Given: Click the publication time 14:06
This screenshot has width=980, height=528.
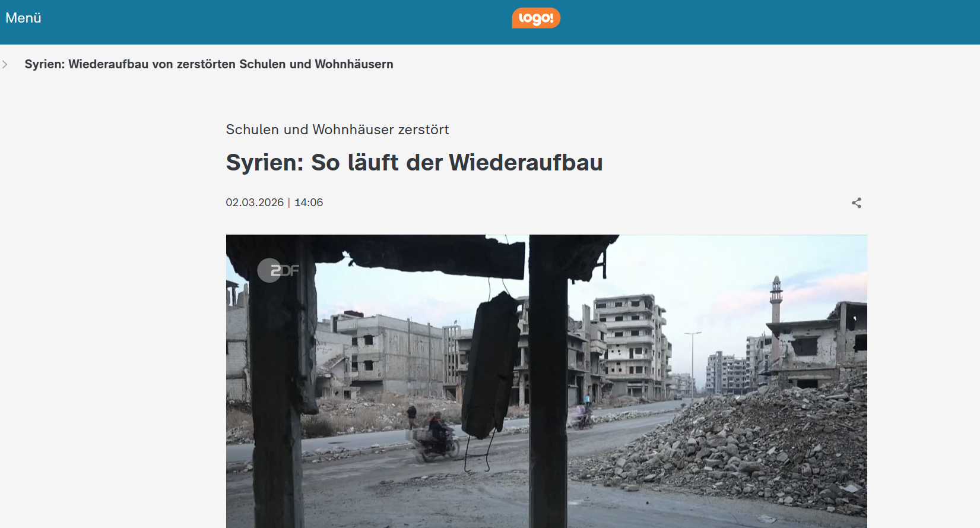Looking at the screenshot, I should point(309,203).
